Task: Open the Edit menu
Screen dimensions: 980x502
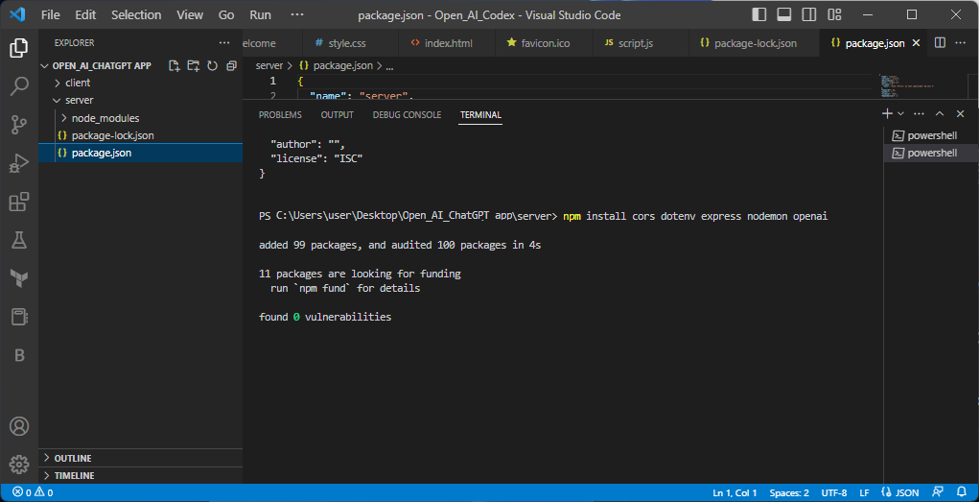Action: (x=85, y=14)
